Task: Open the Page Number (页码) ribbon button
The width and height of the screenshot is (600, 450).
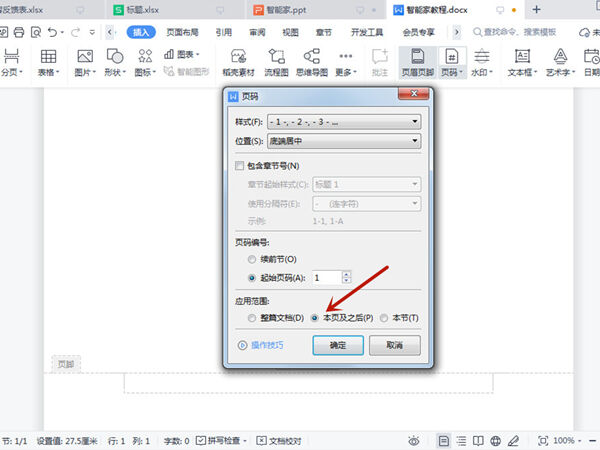Action: [x=452, y=62]
